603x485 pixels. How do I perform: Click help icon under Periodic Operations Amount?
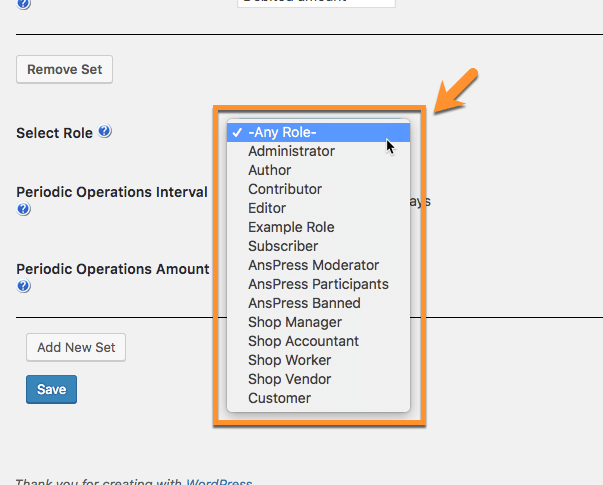tap(24, 286)
